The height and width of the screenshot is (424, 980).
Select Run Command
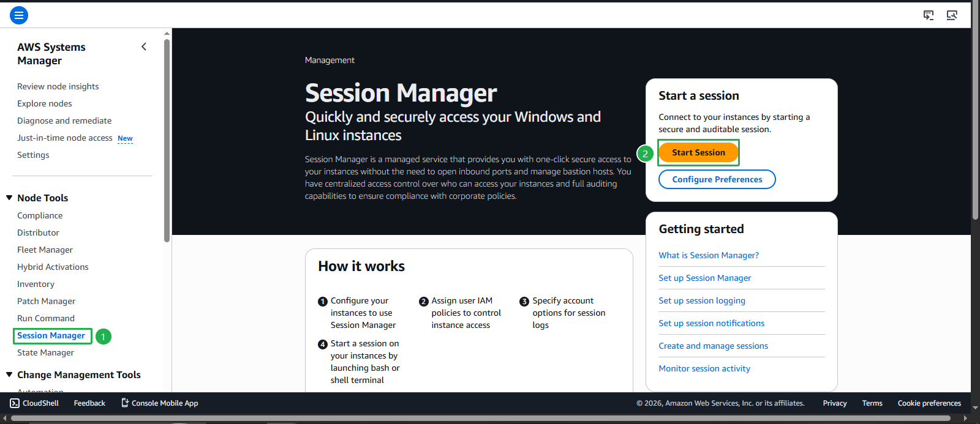pyautogui.click(x=46, y=318)
